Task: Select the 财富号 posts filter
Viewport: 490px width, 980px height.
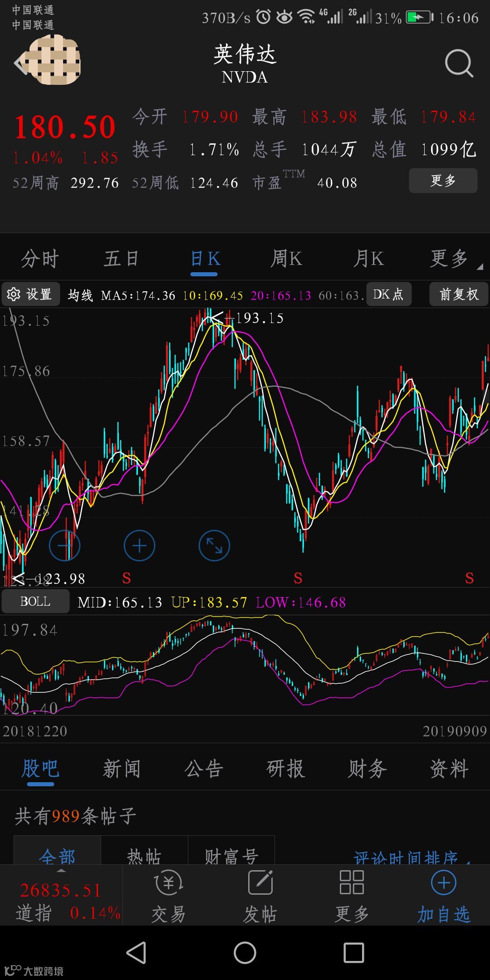Action: tap(231, 851)
